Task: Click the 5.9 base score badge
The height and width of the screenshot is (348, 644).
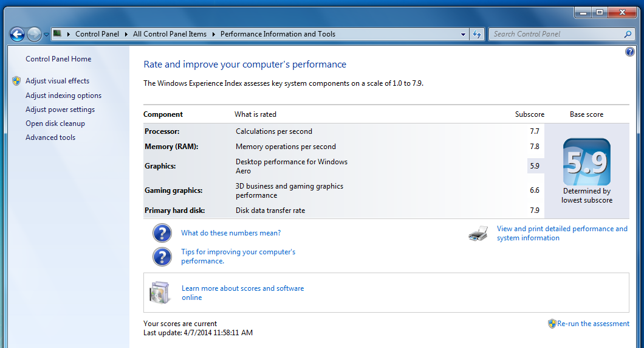Action: click(586, 162)
